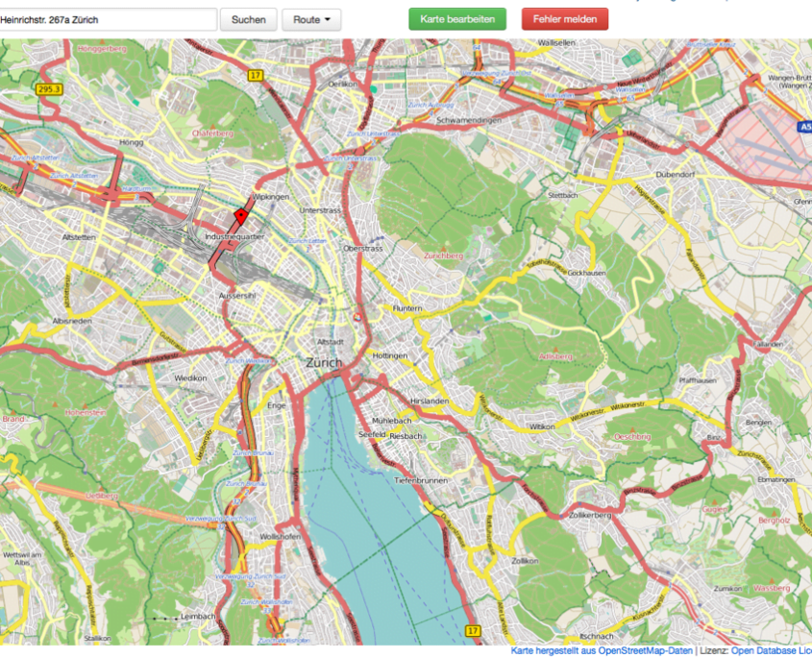Click the red Fehler melden button

565,19
